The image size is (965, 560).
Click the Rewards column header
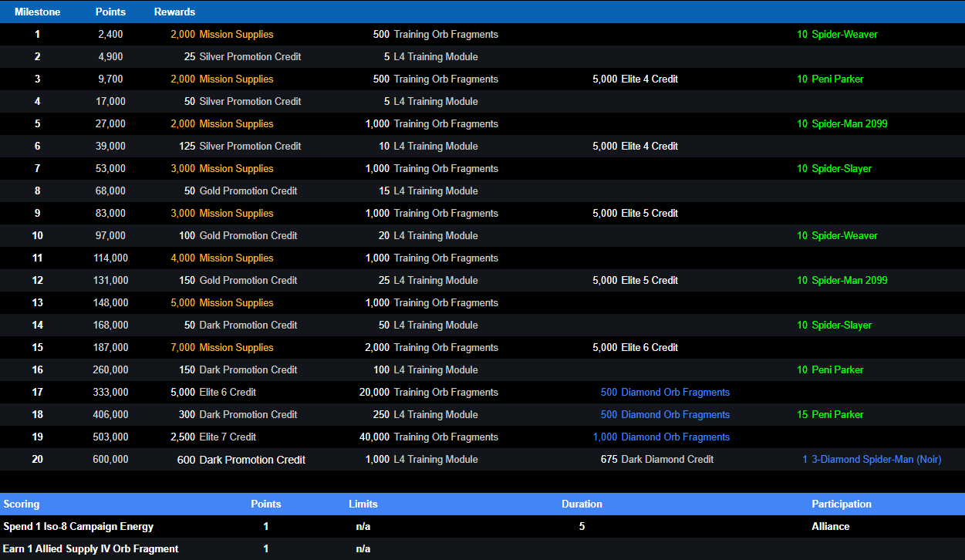pyautogui.click(x=174, y=12)
